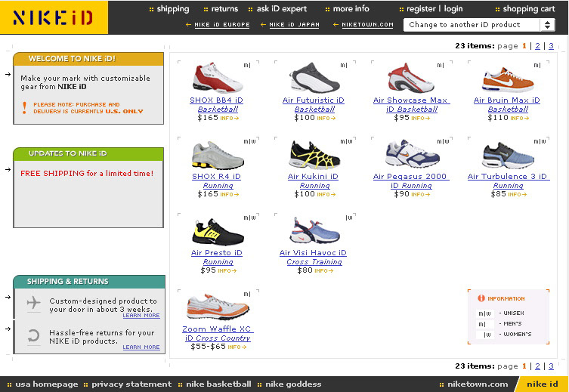Select the Air Turbulence 3 iD shoe image

click(508, 156)
